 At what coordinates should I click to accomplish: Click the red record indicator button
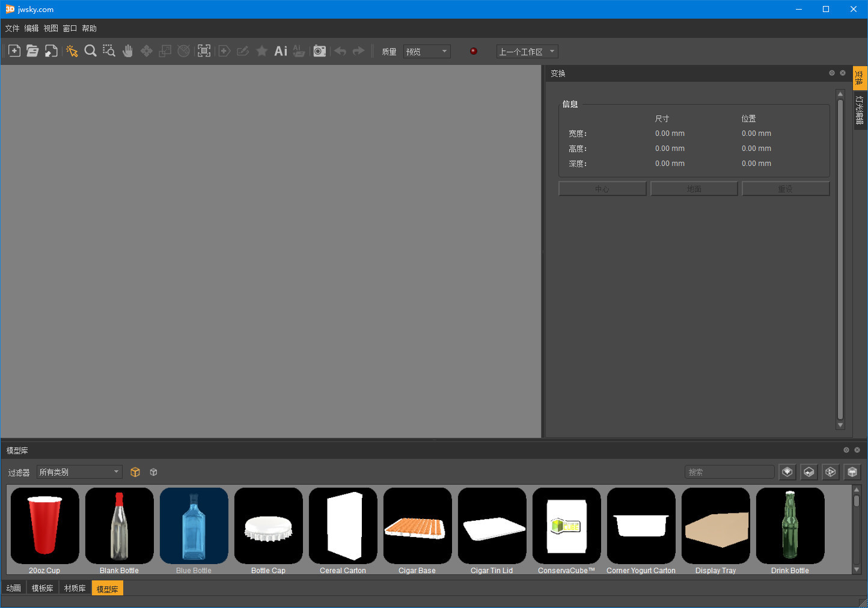coord(474,51)
